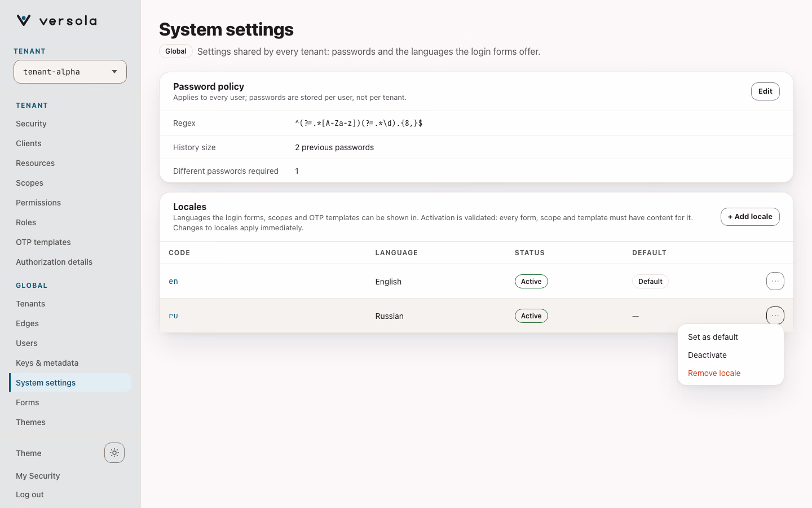Viewport: 812px width, 508px height.
Task: Edit the password policy
Action: pos(765,91)
